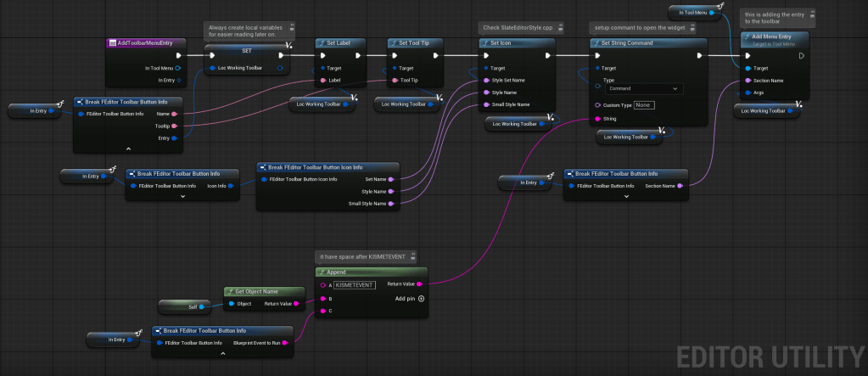Select the SET node header
868x376 pixels.
[248, 50]
